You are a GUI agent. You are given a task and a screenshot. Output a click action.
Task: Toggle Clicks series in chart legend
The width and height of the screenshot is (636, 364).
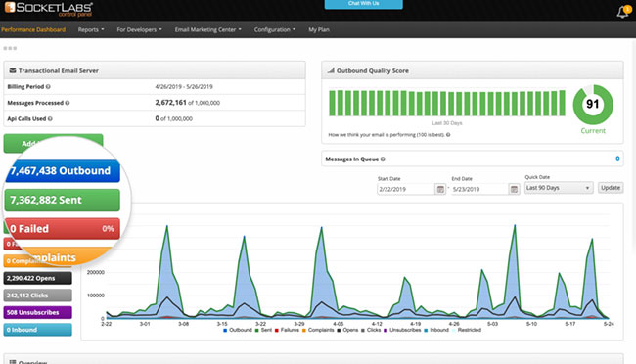point(371,330)
